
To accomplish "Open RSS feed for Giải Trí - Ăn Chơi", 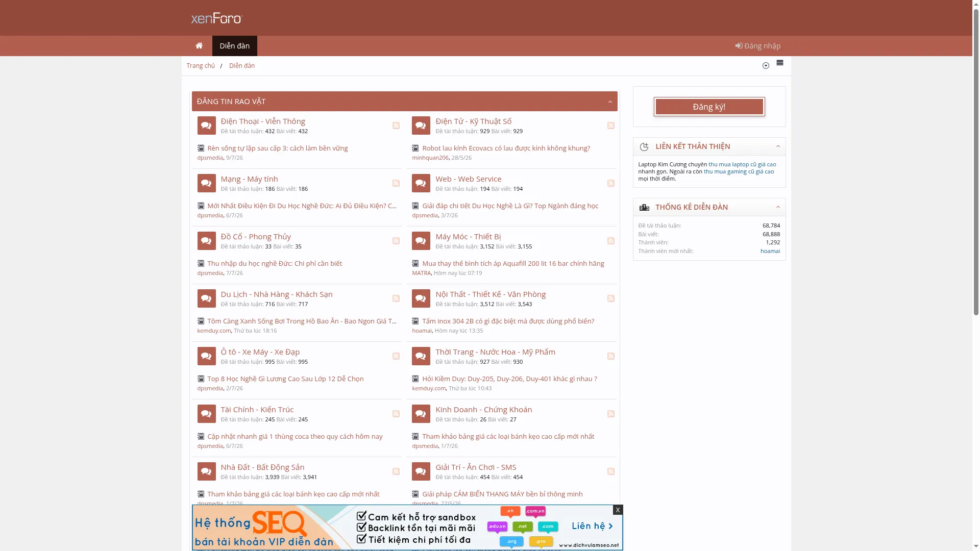I will (x=611, y=471).
